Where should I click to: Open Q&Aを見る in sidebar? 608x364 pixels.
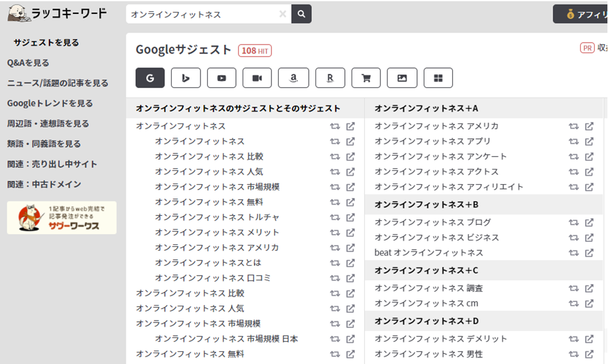pyautogui.click(x=28, y=63)
